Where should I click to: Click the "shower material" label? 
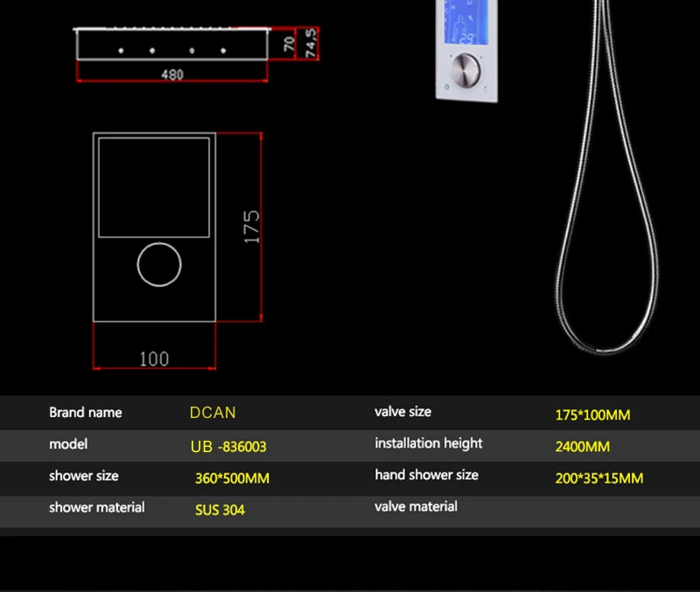tap(97, 508)
